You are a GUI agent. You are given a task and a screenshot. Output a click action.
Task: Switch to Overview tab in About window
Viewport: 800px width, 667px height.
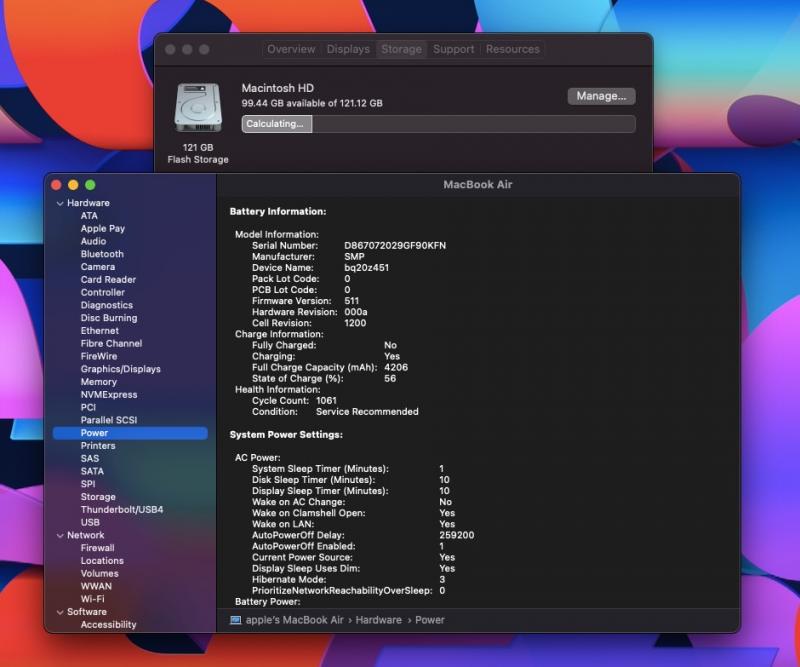click(291, 50)
